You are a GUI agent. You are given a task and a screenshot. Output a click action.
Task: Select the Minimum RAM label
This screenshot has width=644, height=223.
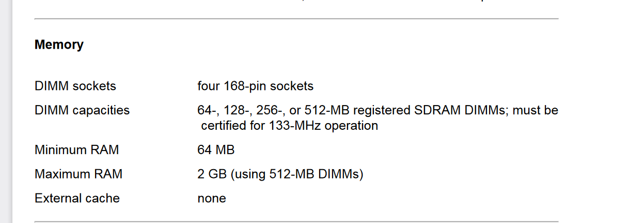[x=77, y=150]
